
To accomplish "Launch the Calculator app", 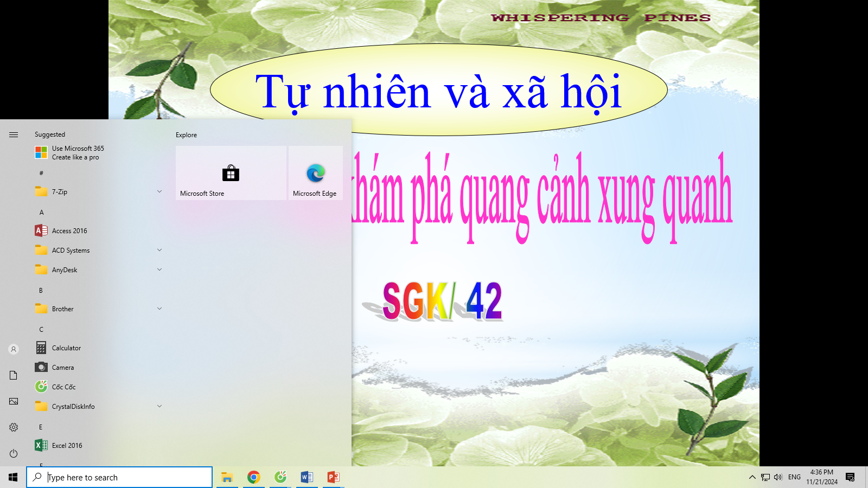I will (x=66, y=348).
